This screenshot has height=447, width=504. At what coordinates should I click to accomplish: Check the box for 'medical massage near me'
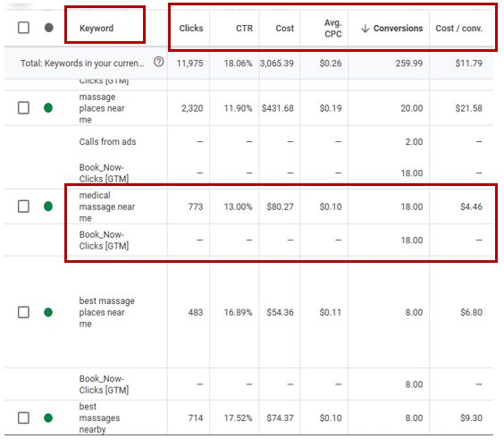click(x=23, y=207)
